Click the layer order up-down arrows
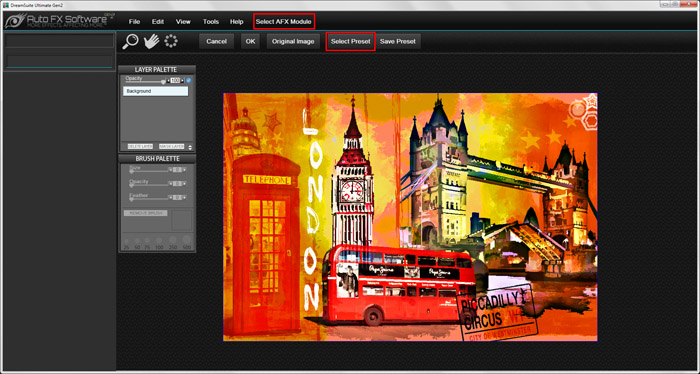The image size is (700, 374). point(190,147)
